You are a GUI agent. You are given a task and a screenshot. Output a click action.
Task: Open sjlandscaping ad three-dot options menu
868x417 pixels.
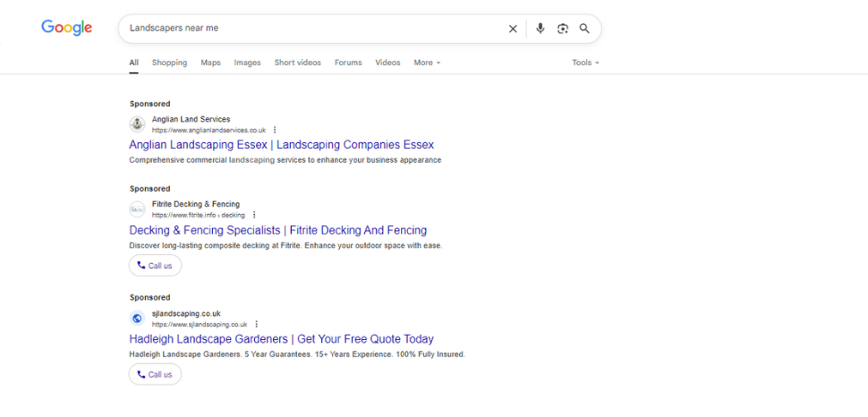coord(256,325)
